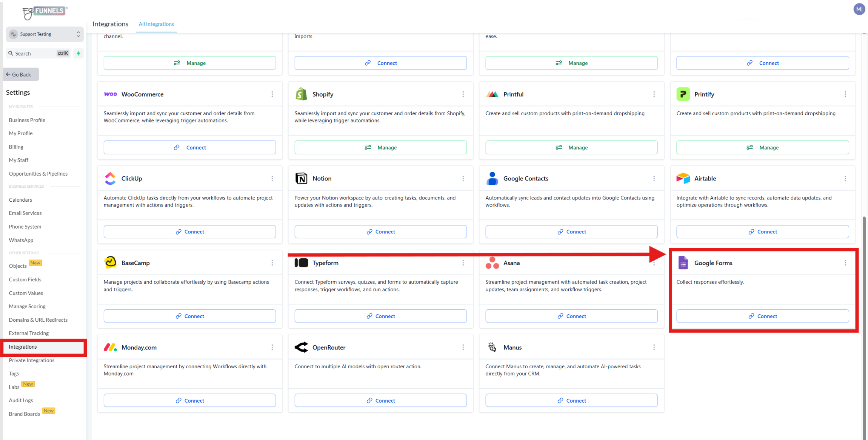Viewport: 868px width, 440px height.
Task: Connect the Google Forms integration
Action: click(762, 316)
